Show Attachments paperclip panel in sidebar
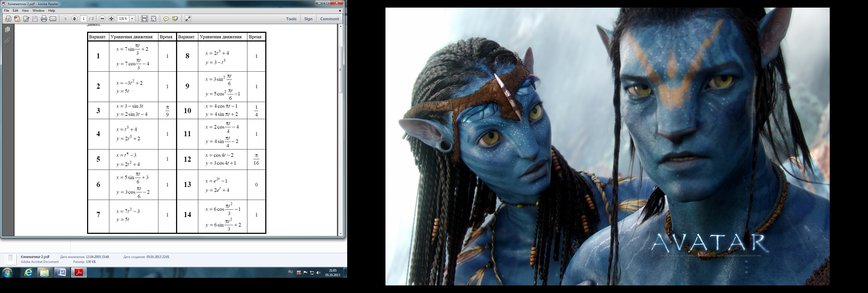Image resolution: width=868 pixels, height=293 pixels. [x=7, y=41]
